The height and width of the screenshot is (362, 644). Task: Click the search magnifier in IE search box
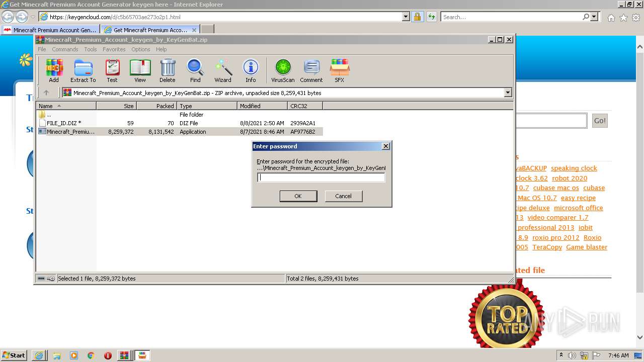click(x=586, y=17)
